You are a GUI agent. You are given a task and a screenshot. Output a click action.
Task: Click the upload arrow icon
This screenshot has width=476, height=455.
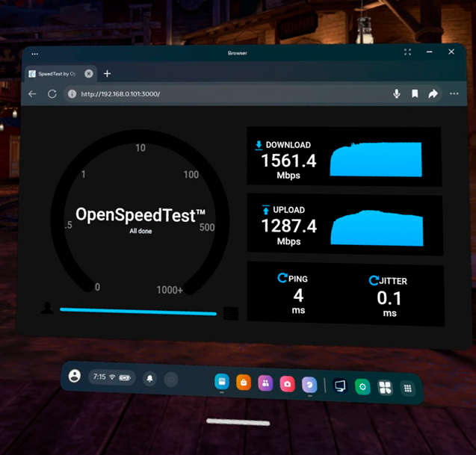(x=266, y=210)
